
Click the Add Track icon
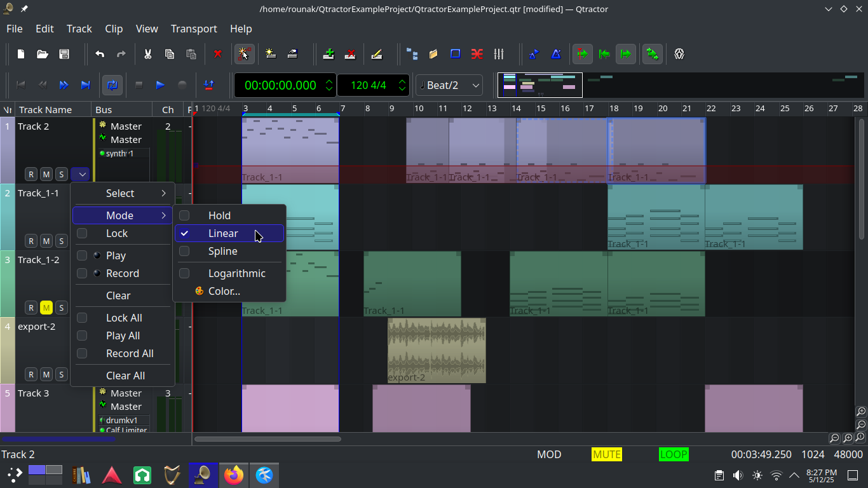(x=329, y=54)
